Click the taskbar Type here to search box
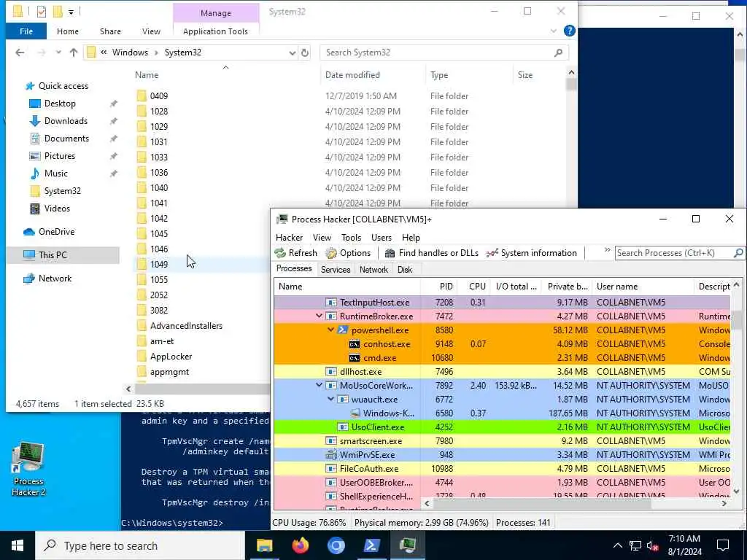The image size is (747, 560). [141, 545]
